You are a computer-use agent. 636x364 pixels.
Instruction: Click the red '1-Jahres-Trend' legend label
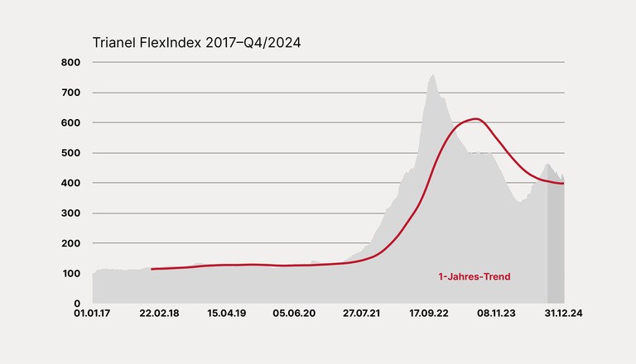[x=475, y=276]
